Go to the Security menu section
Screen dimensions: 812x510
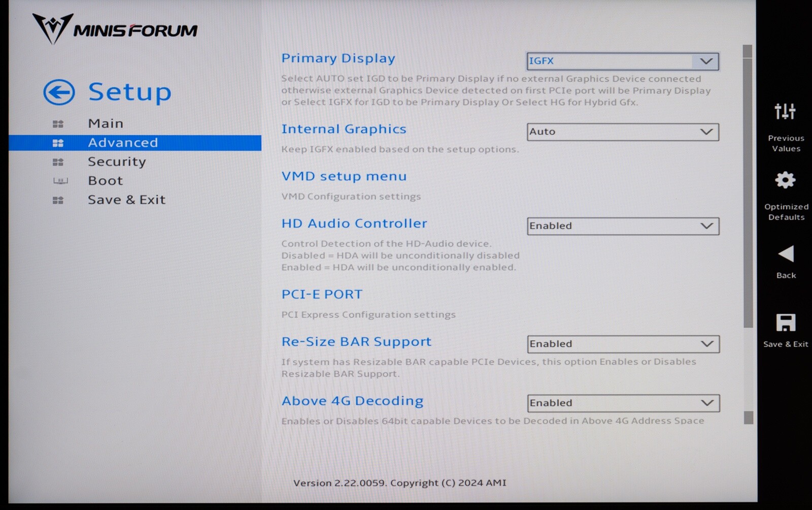pos(117,162)
